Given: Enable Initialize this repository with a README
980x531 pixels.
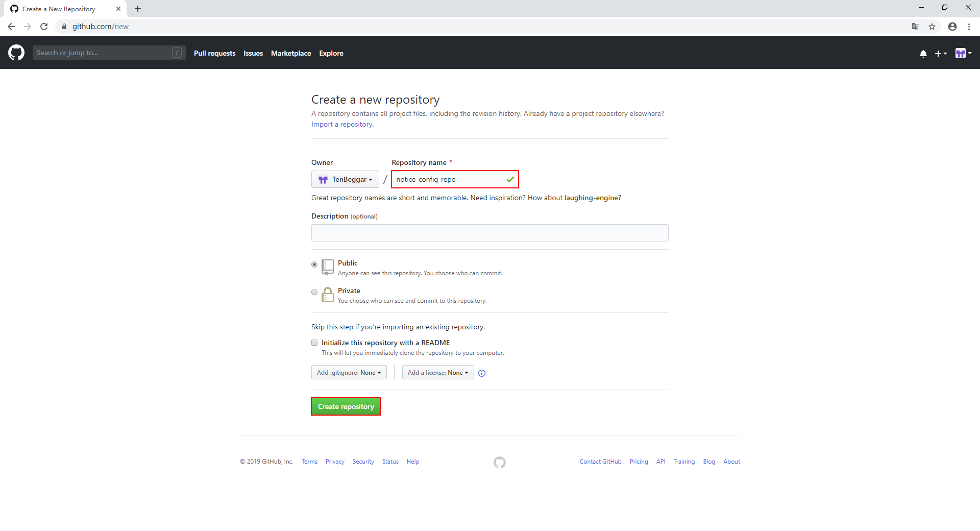Looking at the screenshot, I should [x=314, y=343].
